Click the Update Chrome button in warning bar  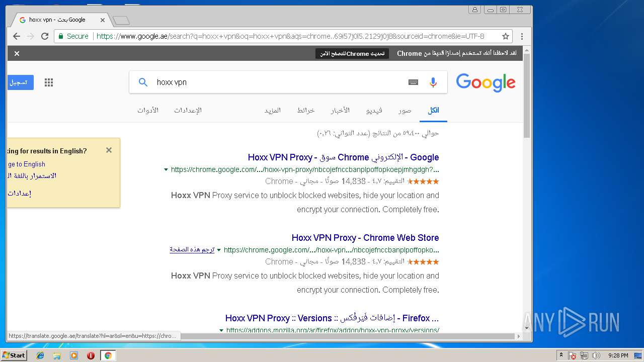pyautogui.click(x=352, y=53)
